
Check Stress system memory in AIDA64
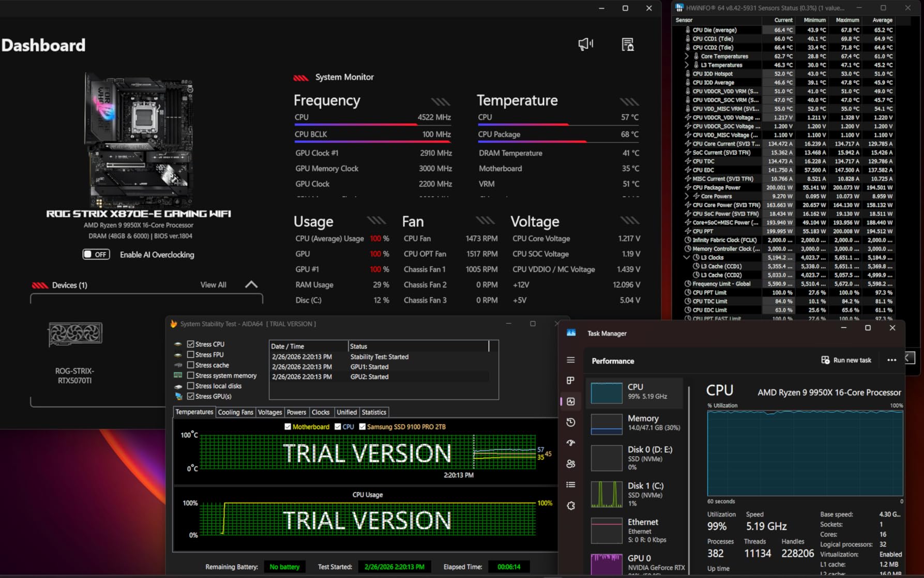click(191, 375)
